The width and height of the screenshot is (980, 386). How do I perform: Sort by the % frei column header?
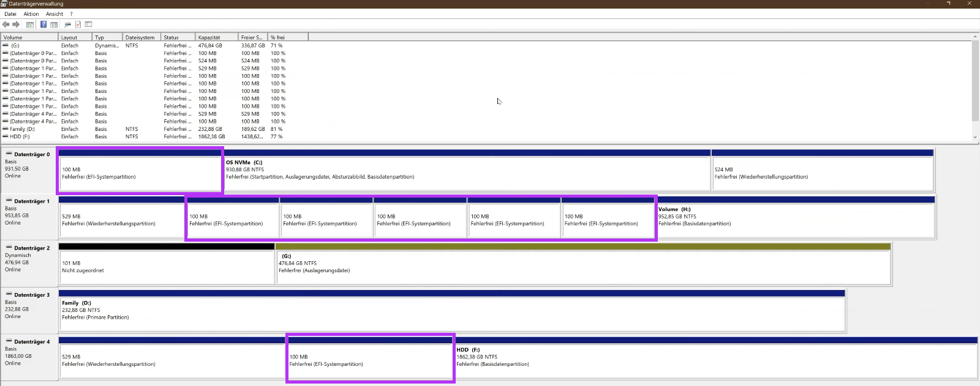point(288,37)
